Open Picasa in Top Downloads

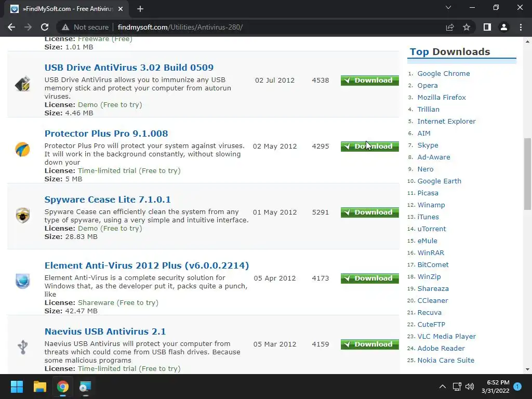point(428,193)
